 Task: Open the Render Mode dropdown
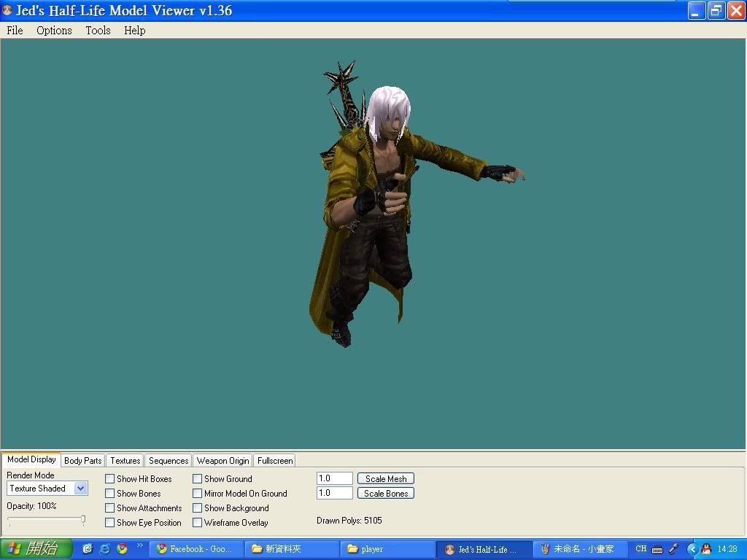coord(80,489)
